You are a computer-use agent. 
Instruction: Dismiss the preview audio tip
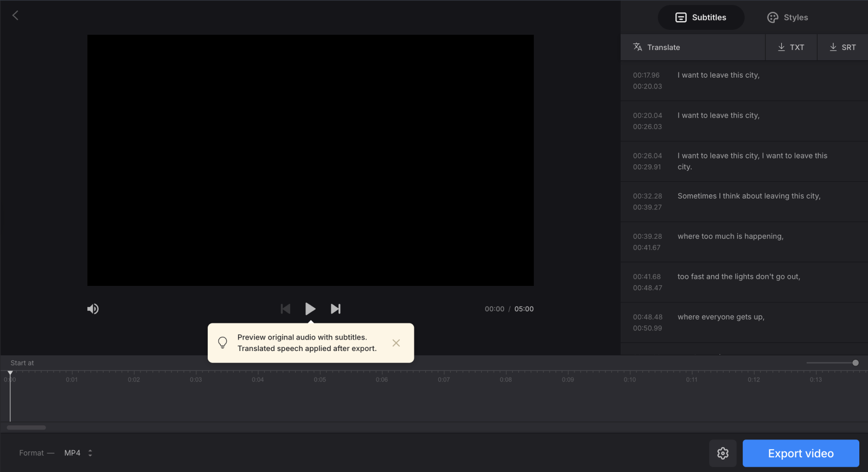[396, 343]
